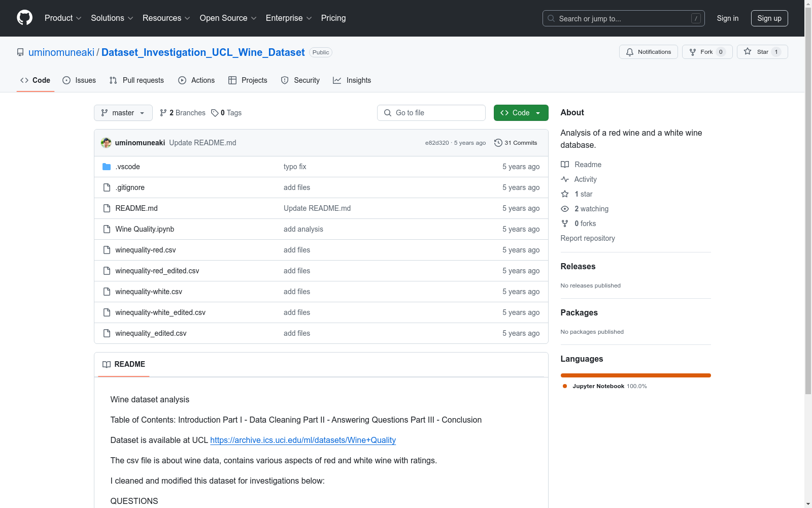Viewport: 812px width, 508px height.
Task: Click the file icon next to winequality-white.csv
Action: click(x=107, y=292)
